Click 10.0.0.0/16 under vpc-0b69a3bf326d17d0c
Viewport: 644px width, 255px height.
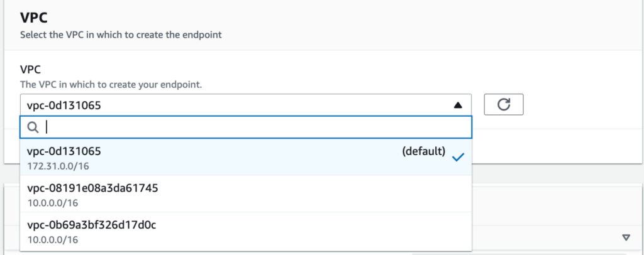[x=52, y=239]
